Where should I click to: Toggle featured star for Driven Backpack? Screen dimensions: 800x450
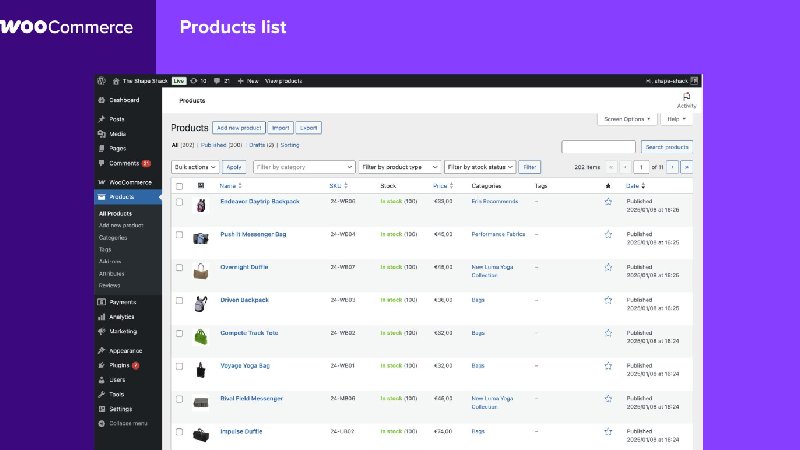point(608,301)
